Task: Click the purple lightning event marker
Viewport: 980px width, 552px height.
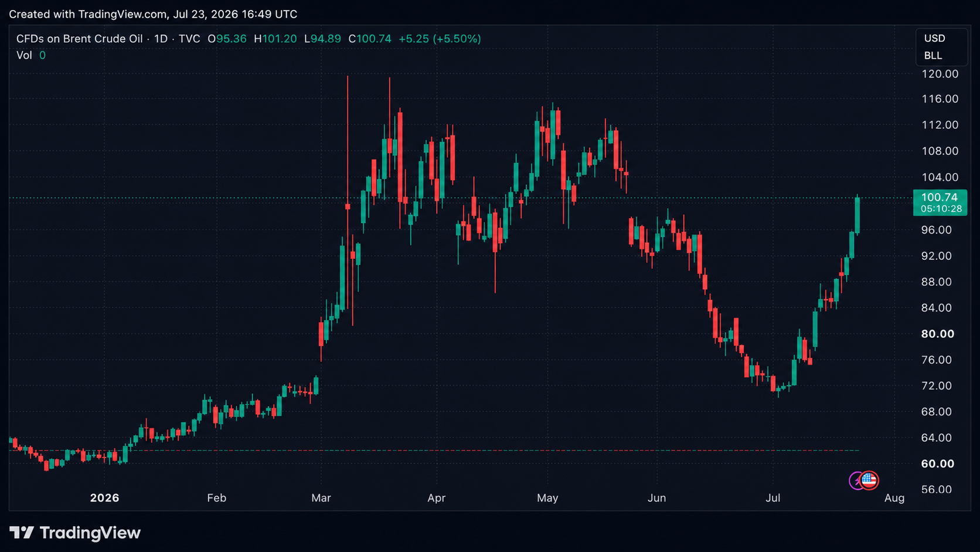Action: [856, 481]
